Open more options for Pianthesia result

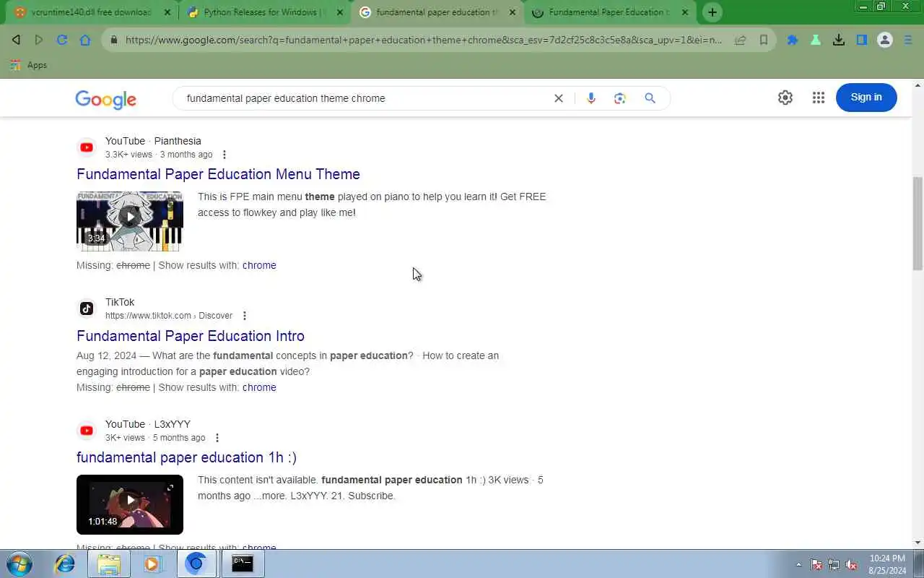pos(225,155)
